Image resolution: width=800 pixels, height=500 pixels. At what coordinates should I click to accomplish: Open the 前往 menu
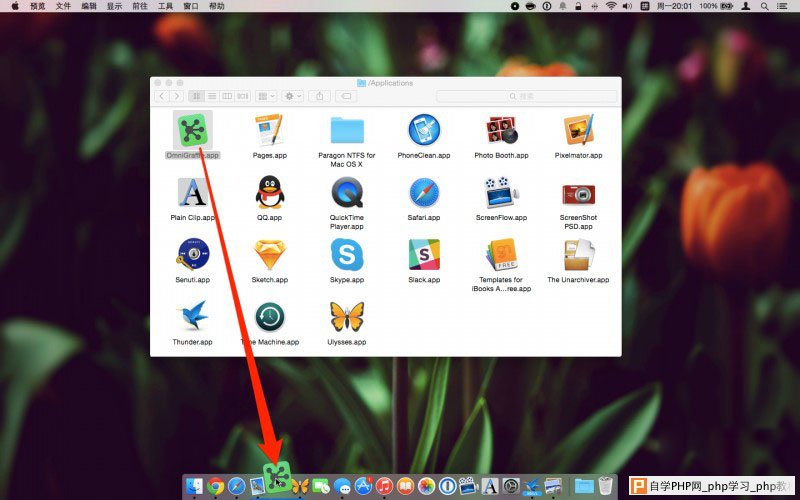(x=140, y=6)
